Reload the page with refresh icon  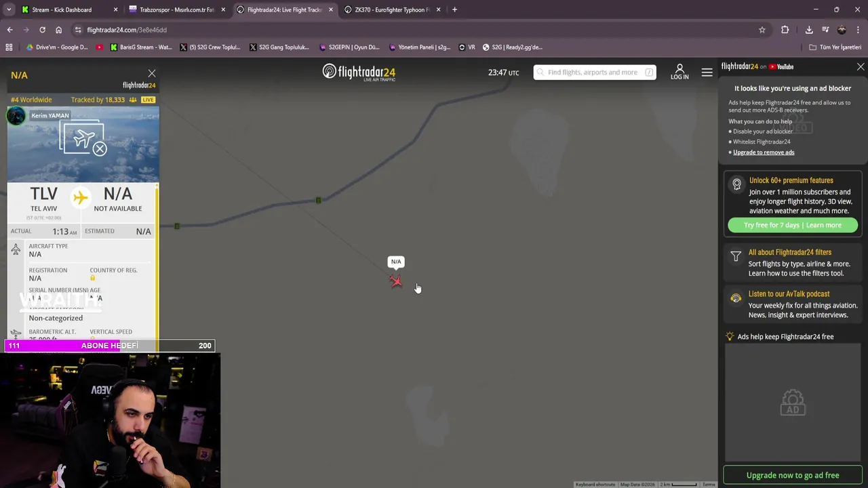pos(42,30)
